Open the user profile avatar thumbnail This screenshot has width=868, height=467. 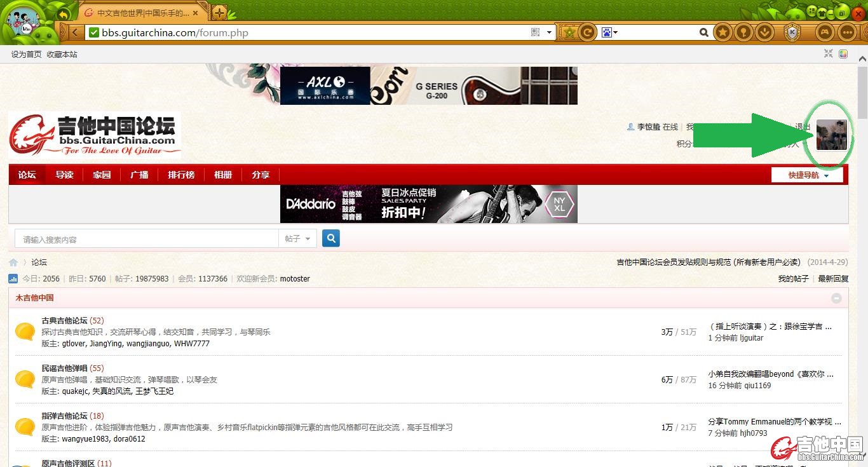click(x=832, y=135)
